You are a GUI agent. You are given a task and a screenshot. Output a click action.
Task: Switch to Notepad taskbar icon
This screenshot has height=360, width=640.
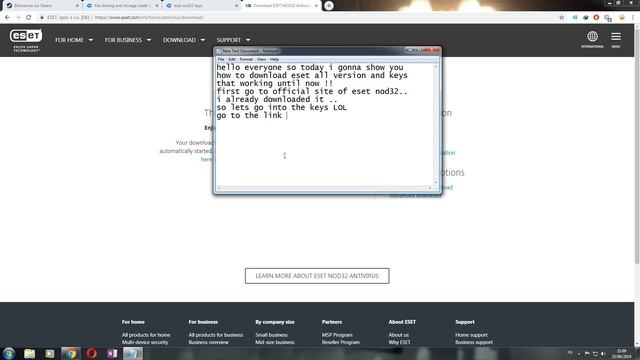point(133,353)
